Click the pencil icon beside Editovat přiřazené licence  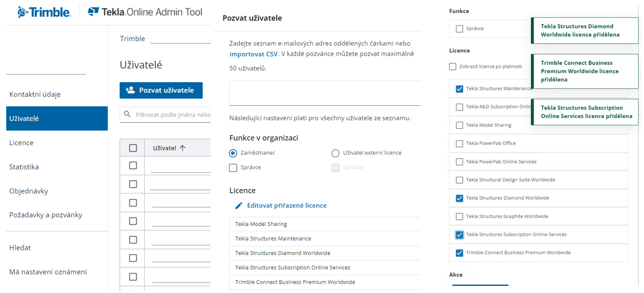pos(239,205)
